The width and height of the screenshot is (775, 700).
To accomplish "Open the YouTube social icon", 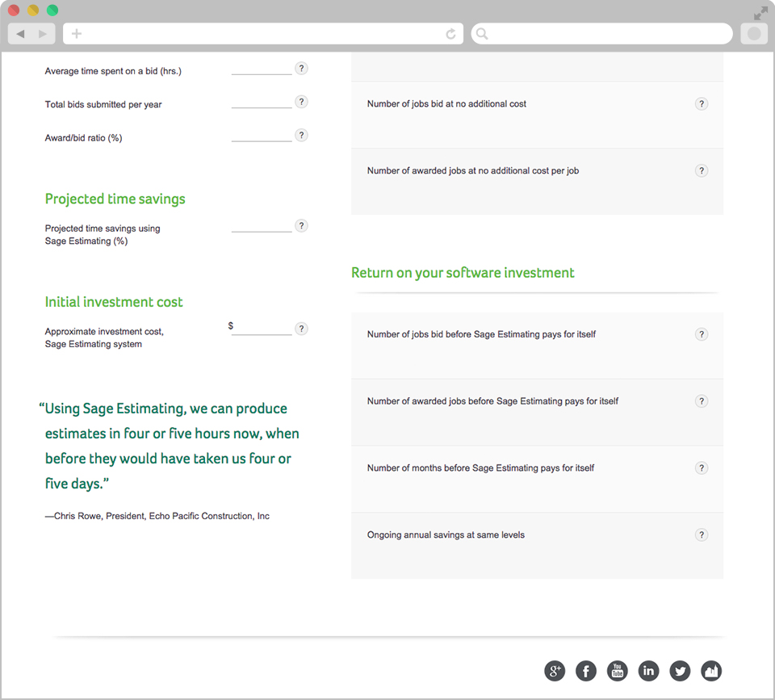I will (618, 671).
